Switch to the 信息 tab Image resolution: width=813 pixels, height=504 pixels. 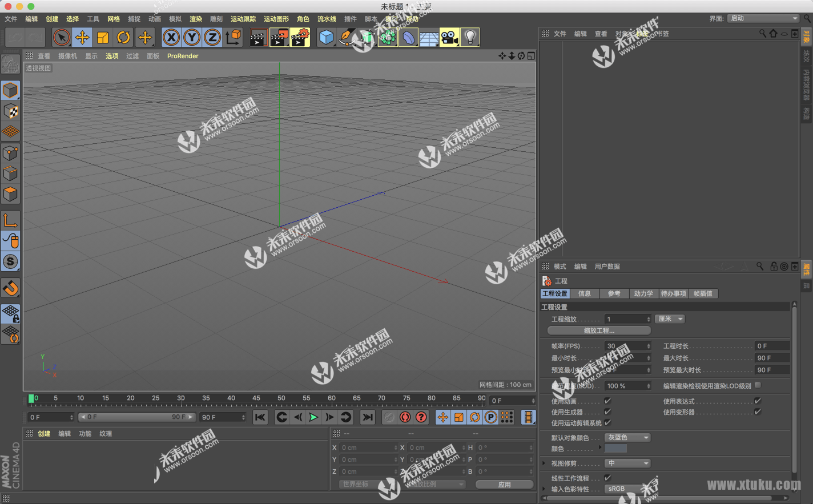pos(585,293)
